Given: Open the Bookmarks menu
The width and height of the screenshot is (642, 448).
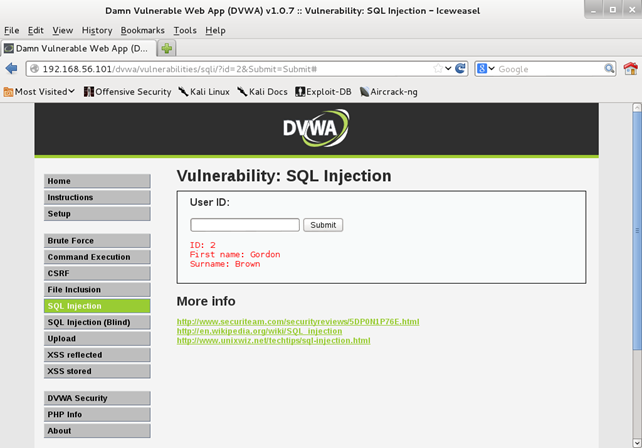Looking at the screenshot, I should click(x=143, y=30).
